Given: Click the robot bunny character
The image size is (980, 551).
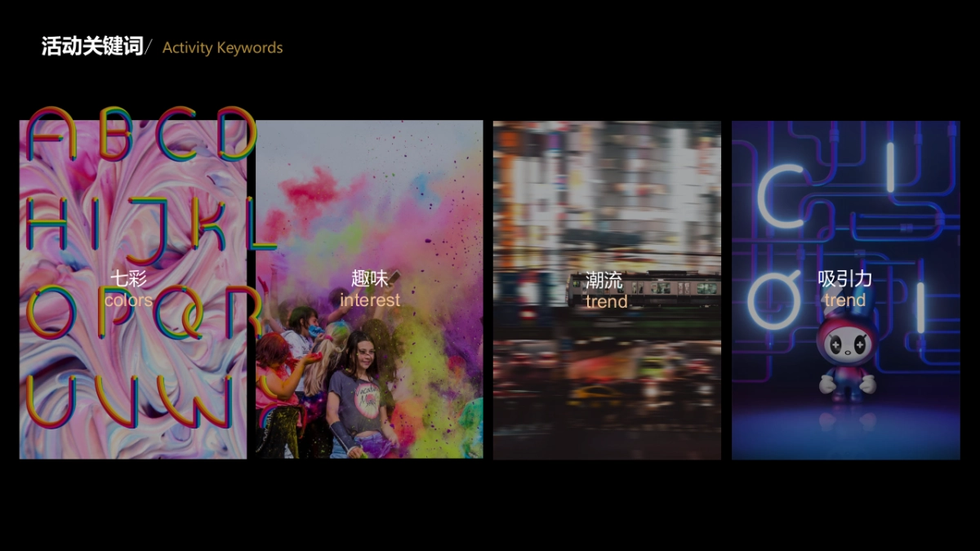Looking at the screenshot, I should point(847,358).
